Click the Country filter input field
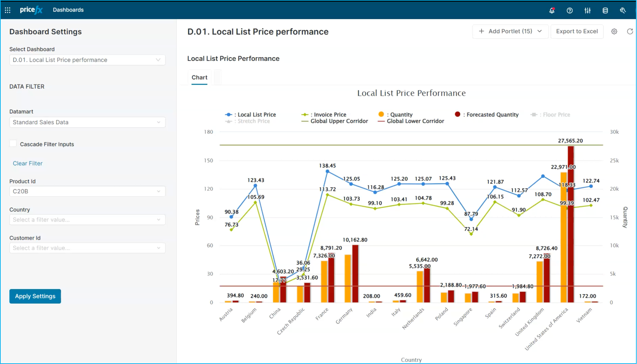Image resolution: width=637 pixels, height=364 pixels. pyautogui.click(x=87, y=220)
